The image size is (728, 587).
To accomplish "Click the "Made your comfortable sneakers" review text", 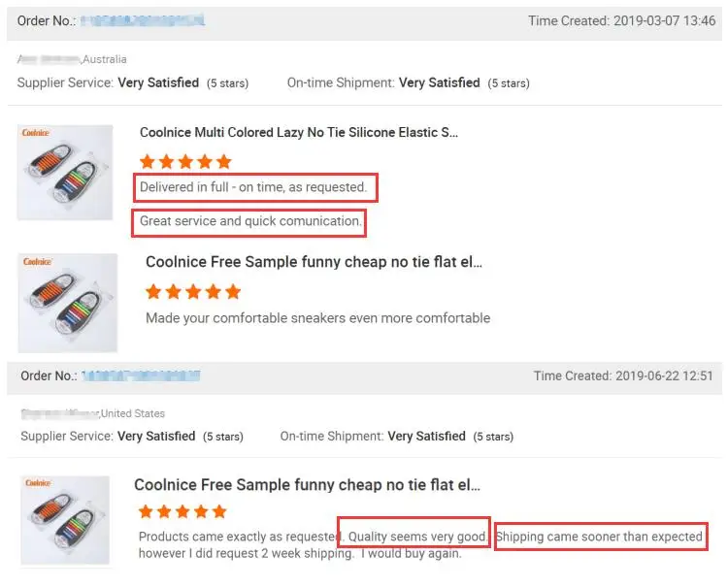I will pyautogui.click(x=317, y=318).
